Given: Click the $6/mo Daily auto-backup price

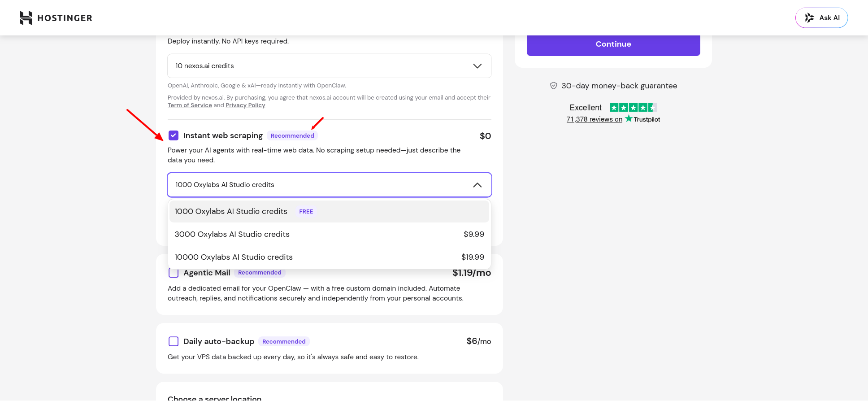Looking at the screenshot, I should 478,341.
